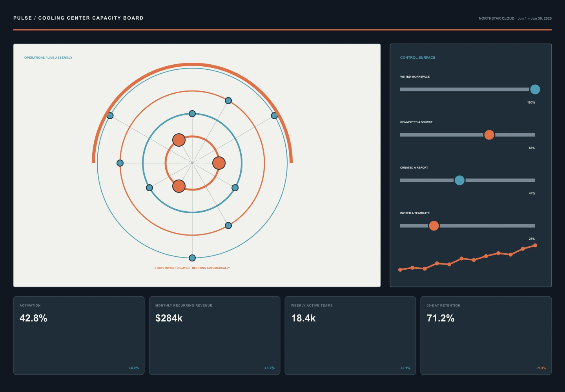The image size is (565, 392).
Task: Click the "25%" value under Invited a Teammate
Action: click(x=532, y=239)
